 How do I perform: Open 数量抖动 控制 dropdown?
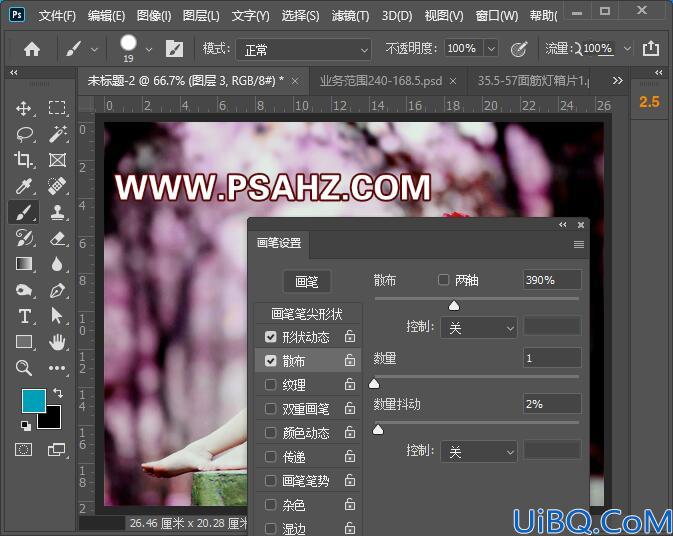click(x=479, y=452)
